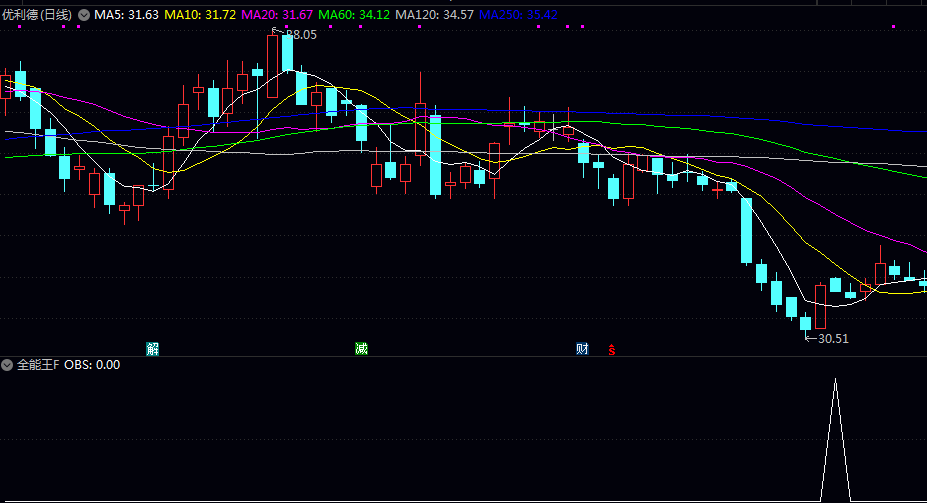927x503 pixels.
Task: Click the green MA60: 34.12 label
Action: [x=355, y=15]
